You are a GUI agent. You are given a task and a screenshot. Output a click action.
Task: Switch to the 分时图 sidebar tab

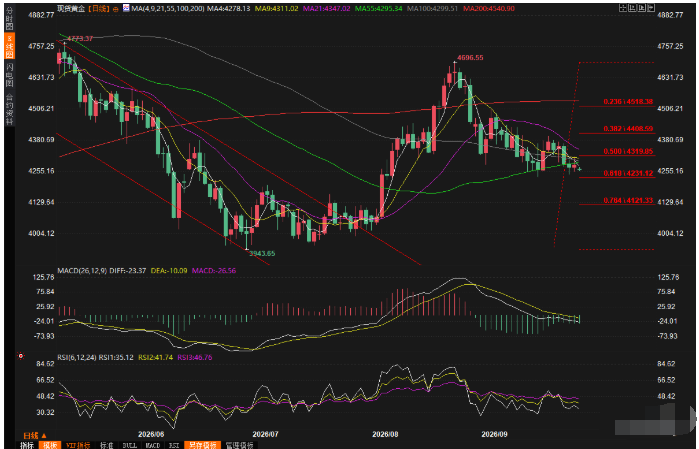coord(9,18)
